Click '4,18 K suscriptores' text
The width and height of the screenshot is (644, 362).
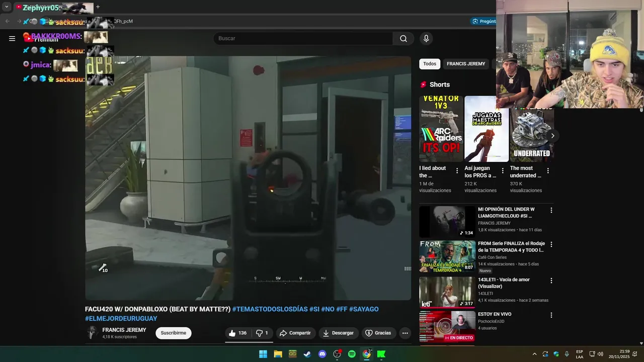click(x=119, y=337)
